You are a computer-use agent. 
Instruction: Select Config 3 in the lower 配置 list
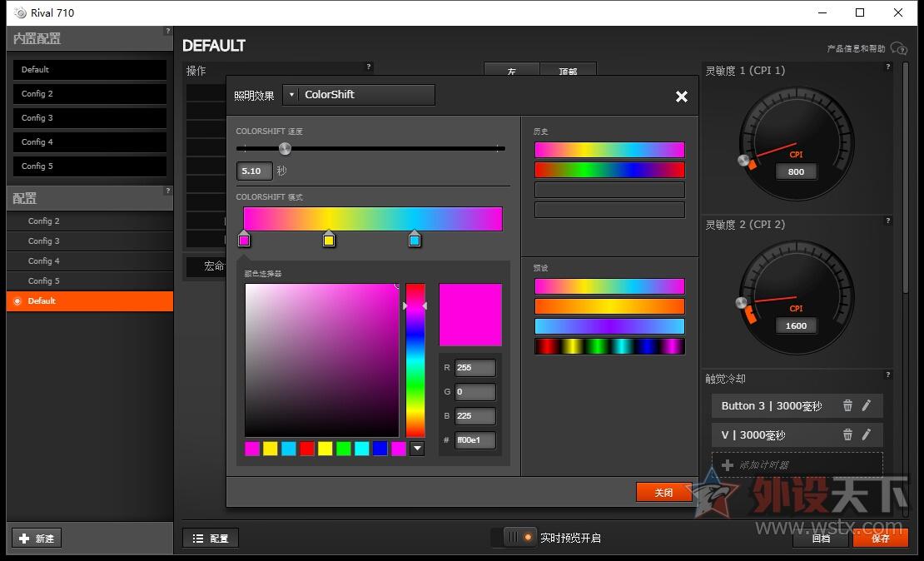[x=90, y=241]
